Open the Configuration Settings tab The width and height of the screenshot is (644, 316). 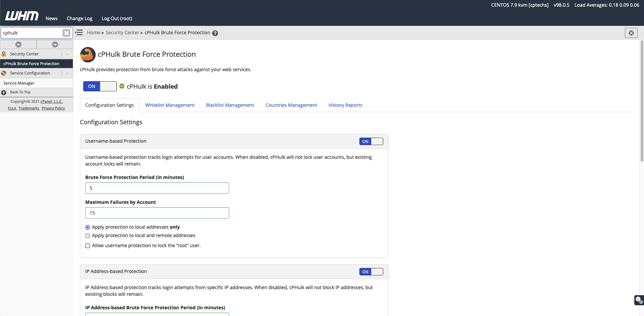click(109, 105)
